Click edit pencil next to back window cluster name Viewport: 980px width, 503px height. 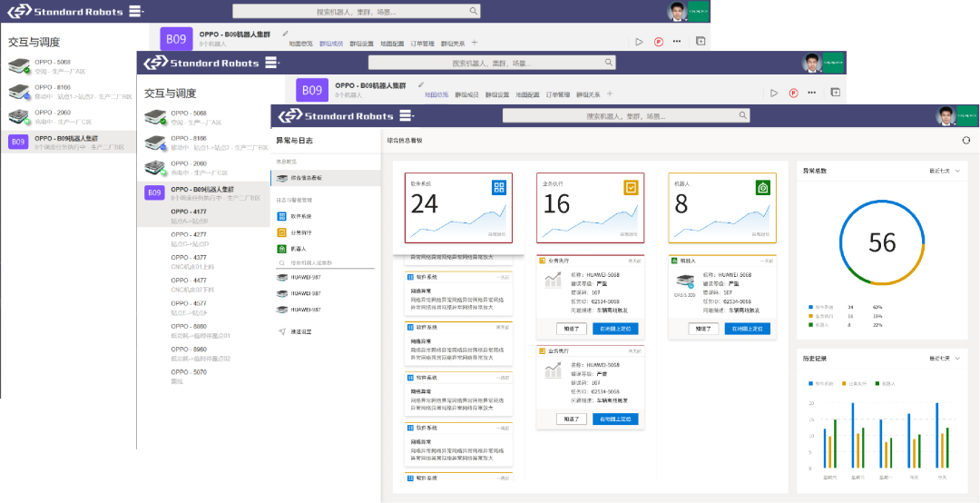tap(286, 33)
